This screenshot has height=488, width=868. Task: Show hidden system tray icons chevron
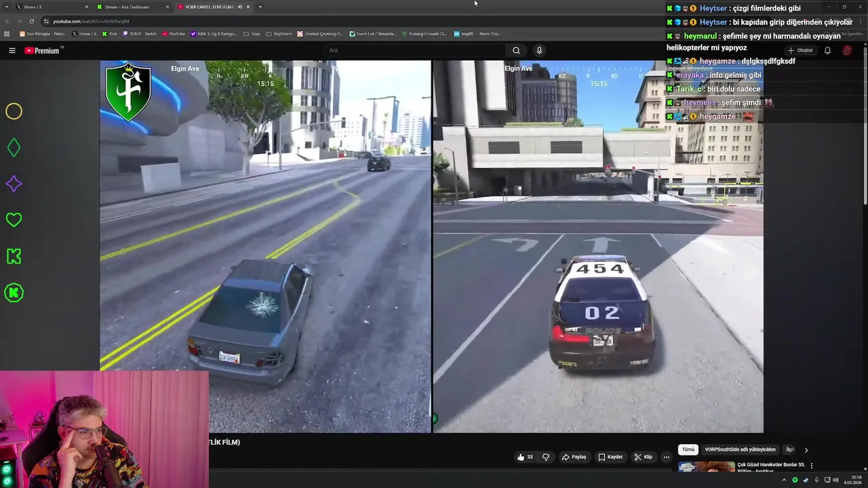click(x=784, y=480)
